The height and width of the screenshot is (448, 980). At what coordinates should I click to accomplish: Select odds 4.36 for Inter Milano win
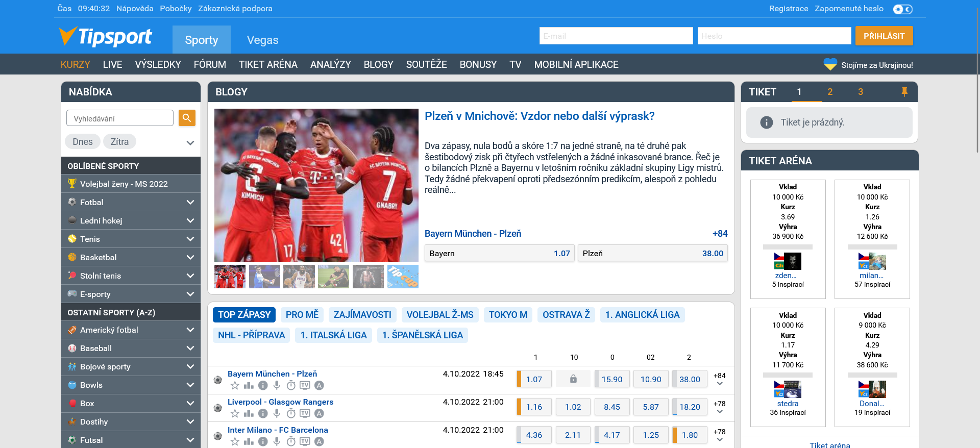click(534, 435)
